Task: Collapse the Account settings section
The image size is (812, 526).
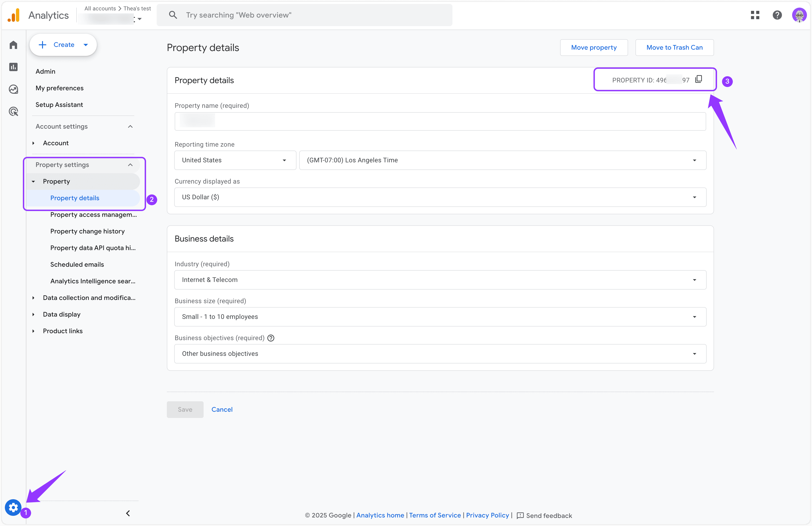Action: pos(130,127)
